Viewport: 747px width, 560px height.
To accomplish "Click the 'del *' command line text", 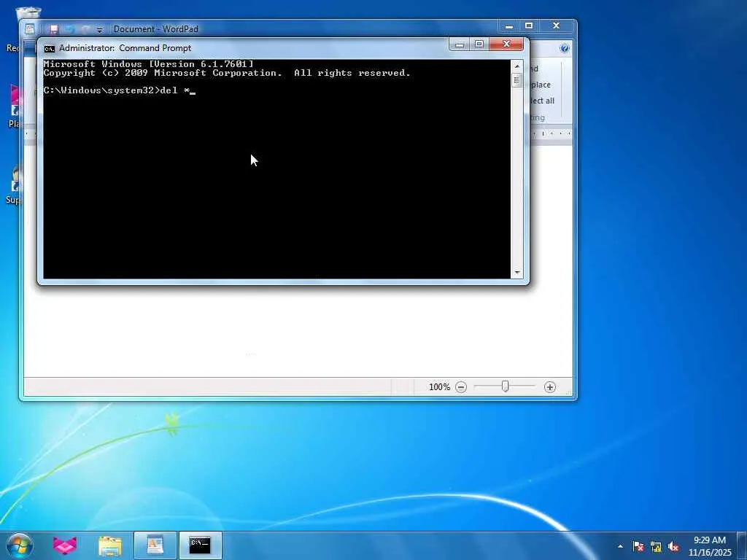I will [x=175, y=90].
